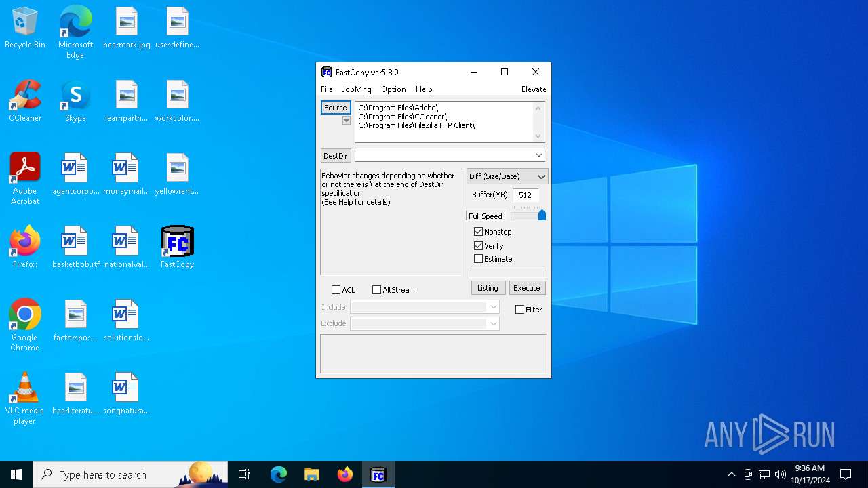Image resolution: width=868 pixels, height=488 pixels.
Task: Open Adobe Acrobat desktop shortcut
Action: pos(25,179)
